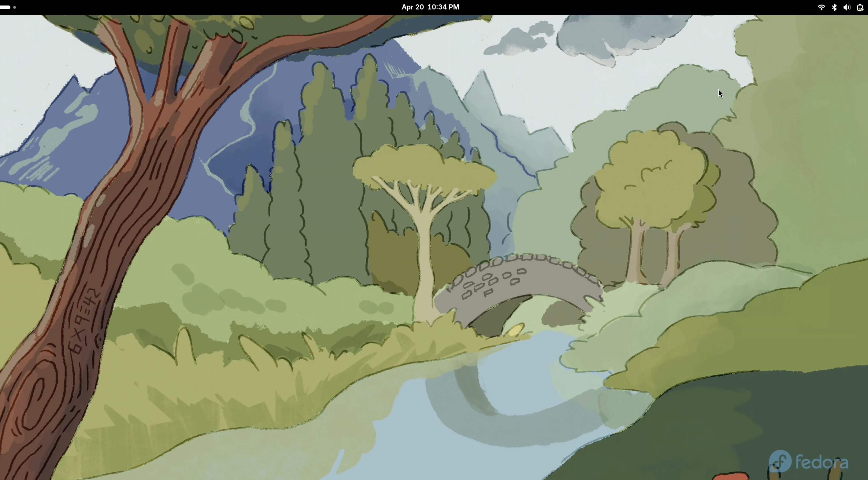Click the battery power icon
Viewport: 868px width, 480px height.
coord(860,7)
